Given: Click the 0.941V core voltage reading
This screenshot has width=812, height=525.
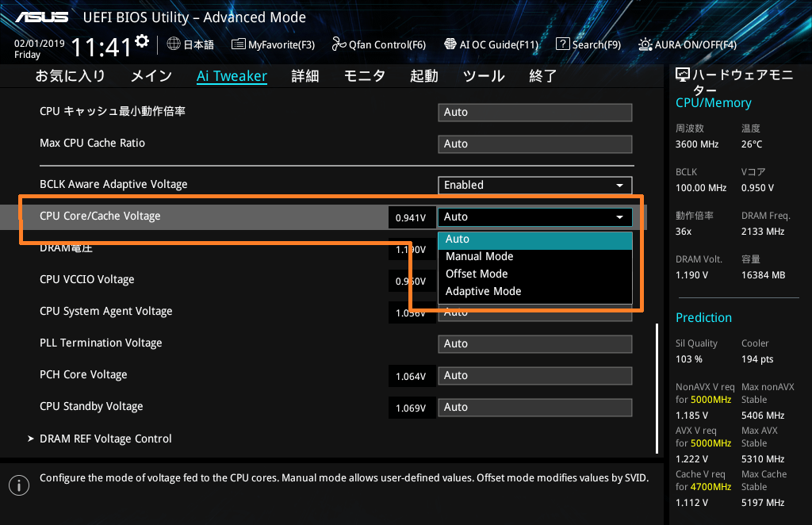Looking at the screenshot, I should [411, 217].
